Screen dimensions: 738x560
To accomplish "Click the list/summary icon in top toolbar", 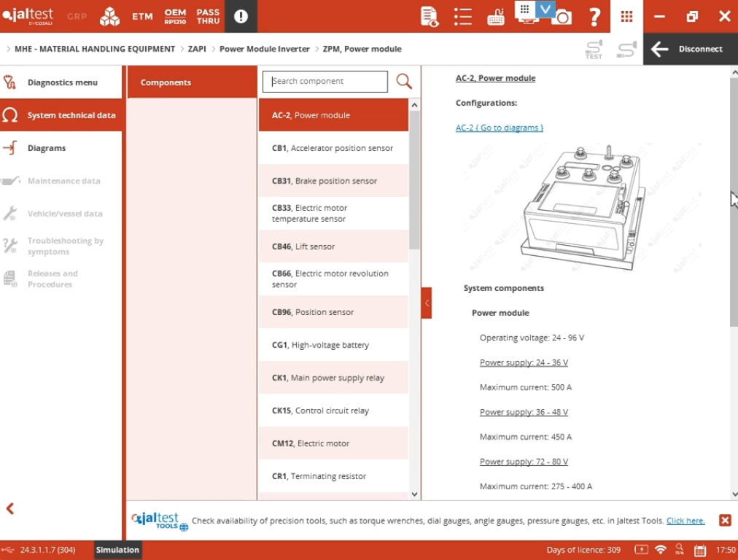I will coord(463,16).
